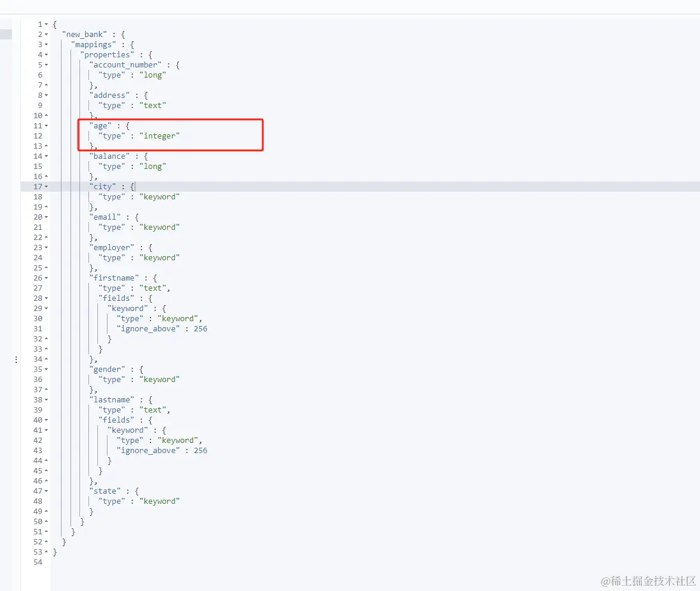Fold the firstname "fields" block on line 28
700x591 pixels.
coord(47,298)
